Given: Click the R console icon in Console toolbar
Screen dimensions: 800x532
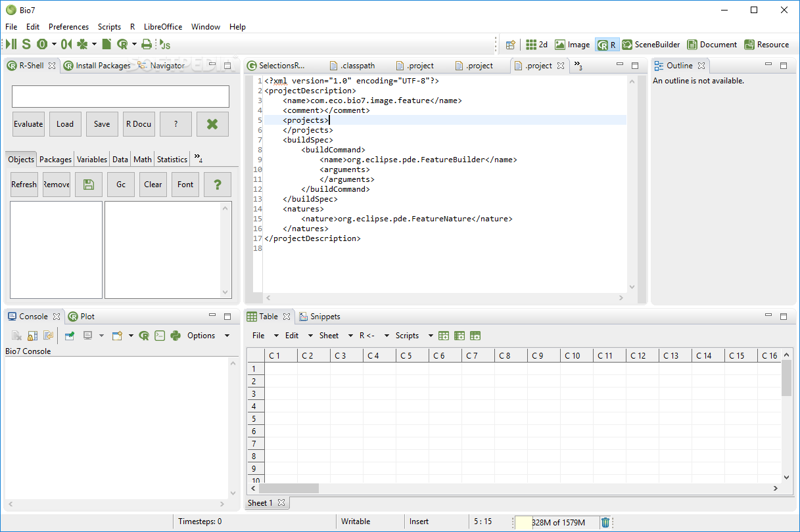Looking at the screenshot, I should (x=144, y=336).
